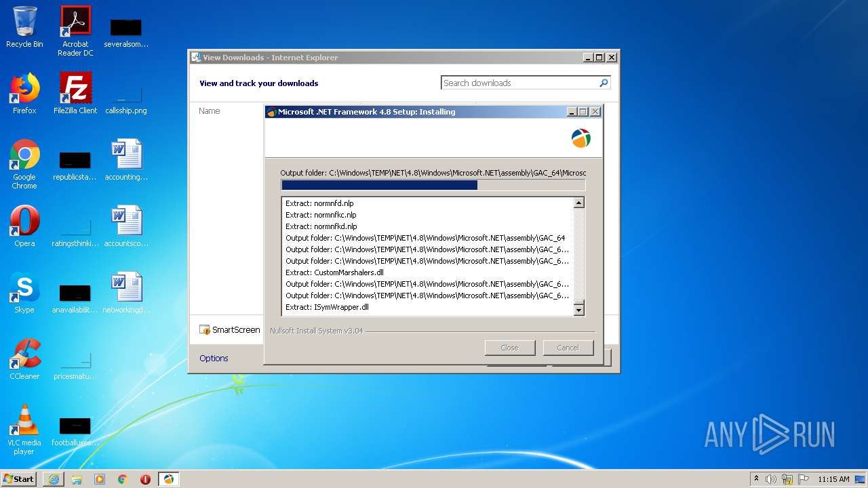Select the accountsco Word document icon
Image resolution: width=868 pixels, height=488 pixels.
point(126,226)
